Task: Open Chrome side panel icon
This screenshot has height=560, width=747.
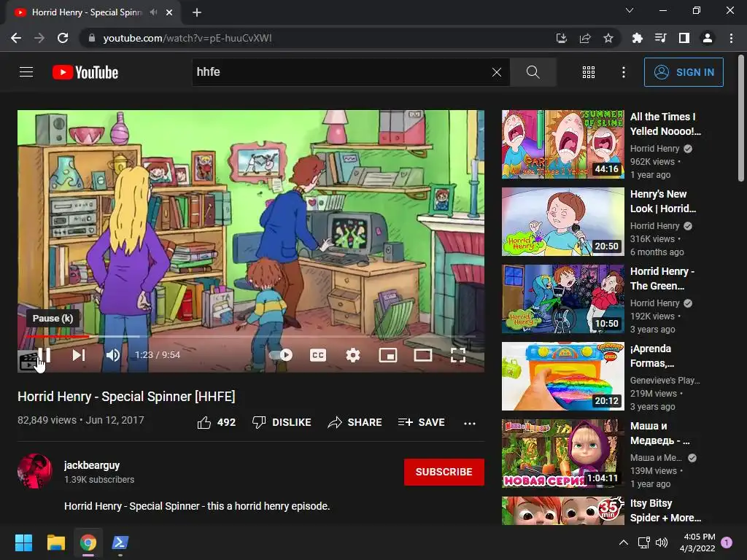Action: coord(684,38)
